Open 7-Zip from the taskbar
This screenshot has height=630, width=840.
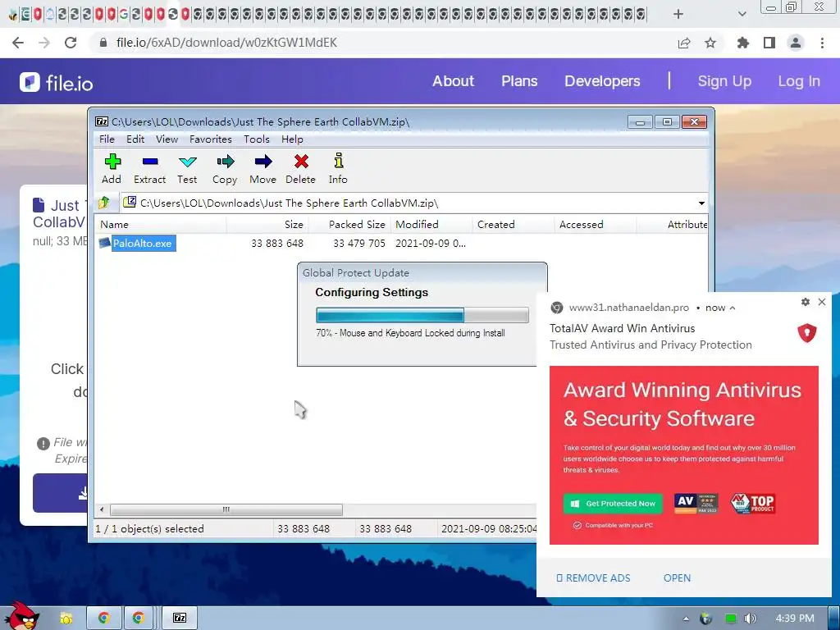[180, 618]
